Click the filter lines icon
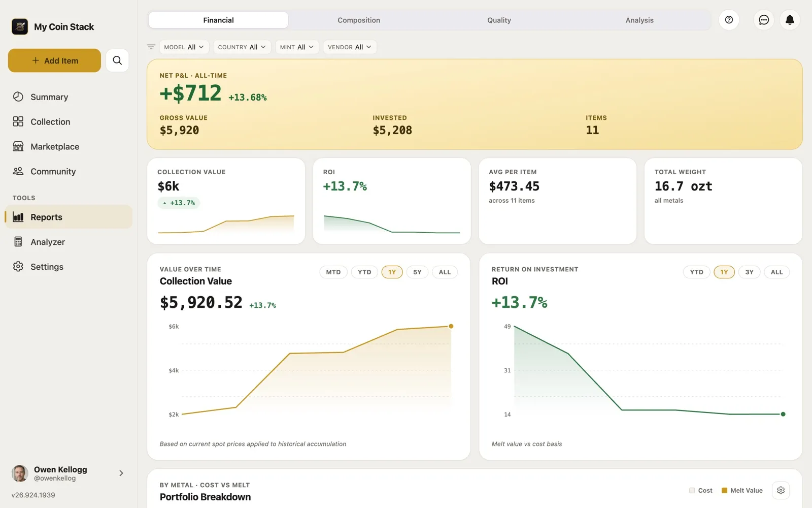 coord(151,47)
